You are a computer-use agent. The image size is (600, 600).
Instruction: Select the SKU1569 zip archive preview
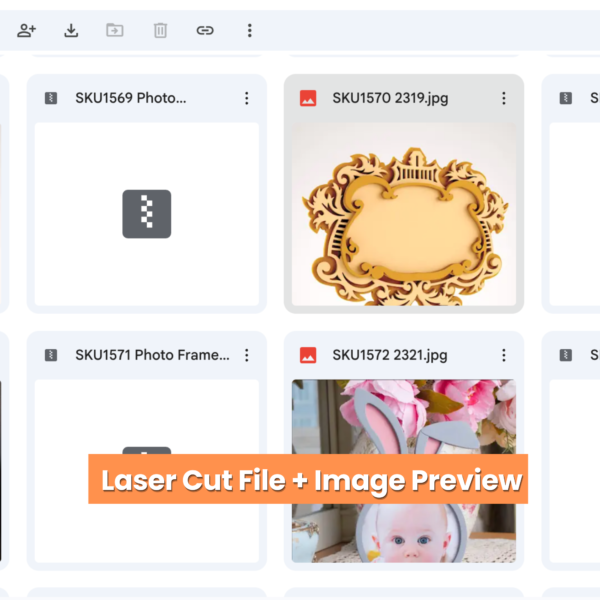coord(147,214)
